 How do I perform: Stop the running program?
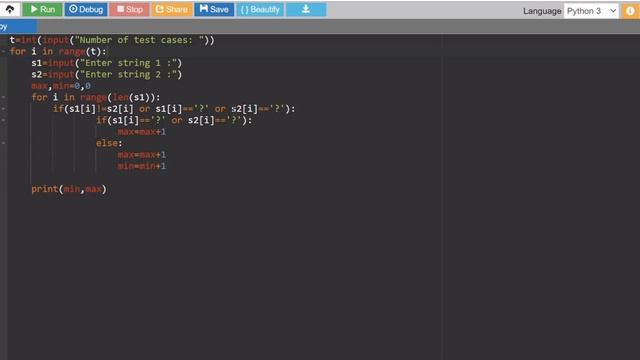pyautogui.click(x=129, y=9)
